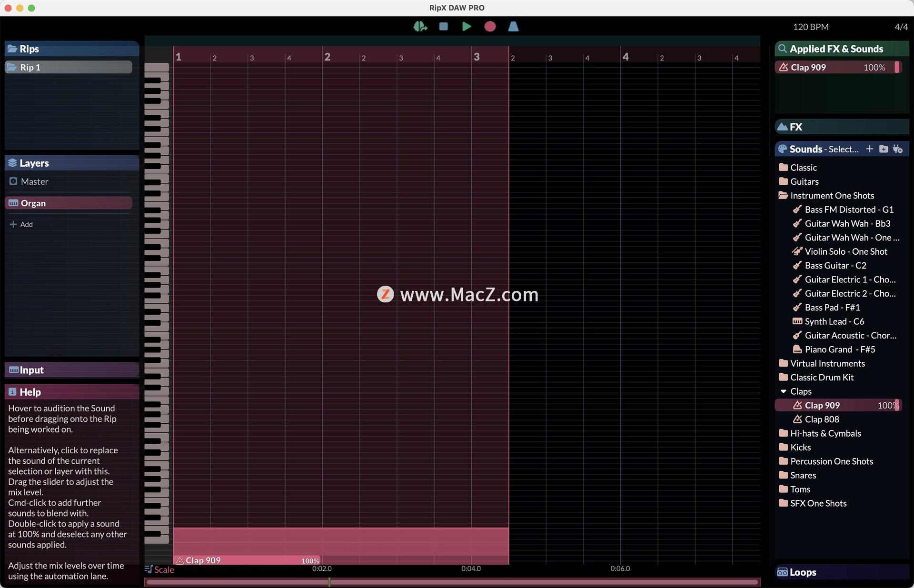Stop playback with the square button
The width and height of the screenshot is (914, 588).
(x=443, y=27)
